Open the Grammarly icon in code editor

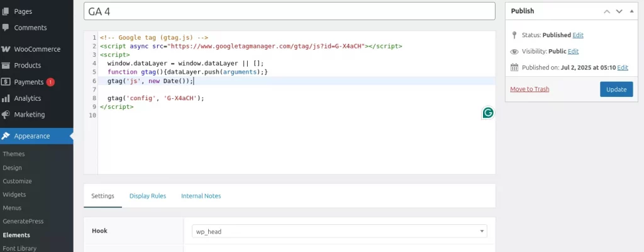(488, 113)
